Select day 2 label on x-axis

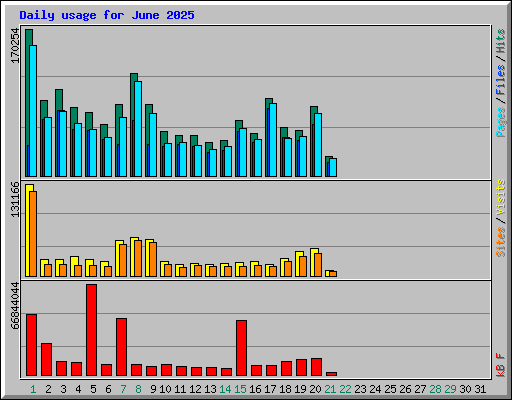(x=48, y=389)
